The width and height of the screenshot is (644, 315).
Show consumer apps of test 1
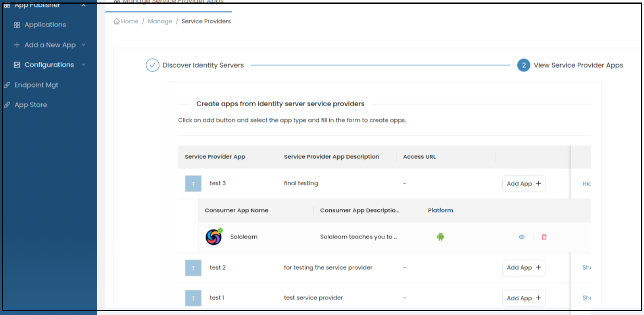[586, 298]
